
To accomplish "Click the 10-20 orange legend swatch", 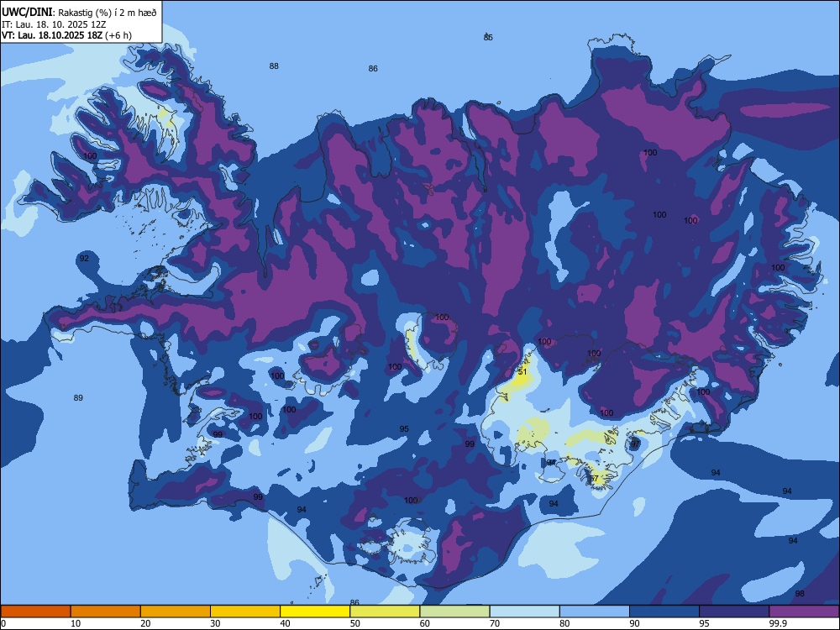I will pyautogui.click(x=106, y=612).
